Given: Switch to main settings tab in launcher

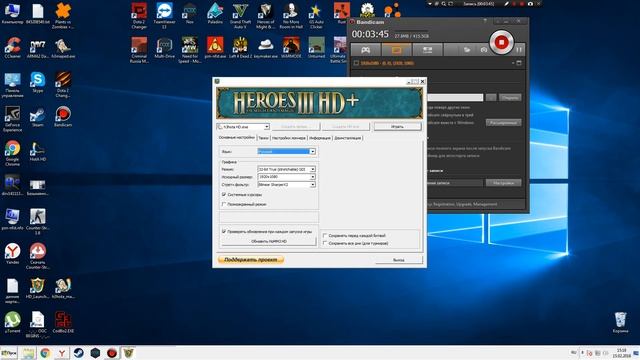Looking at the screenshot, I should pos(237,138).
